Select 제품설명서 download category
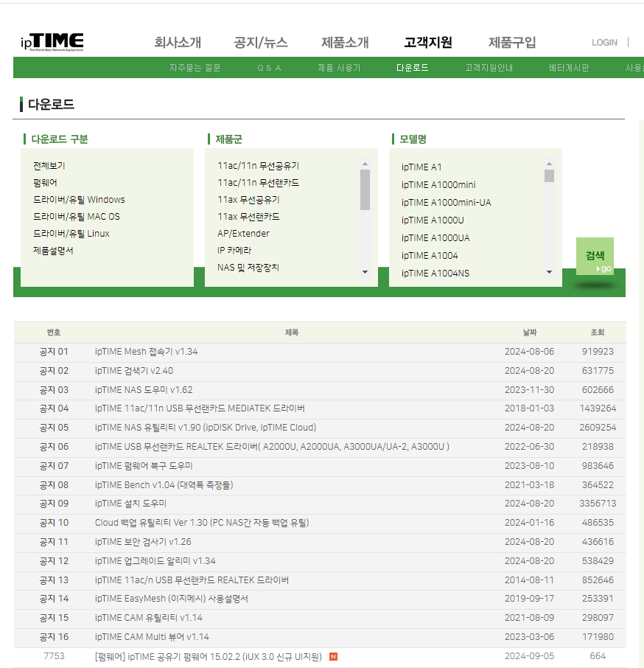This screenshot has width=644, height=668. [53, 251]
